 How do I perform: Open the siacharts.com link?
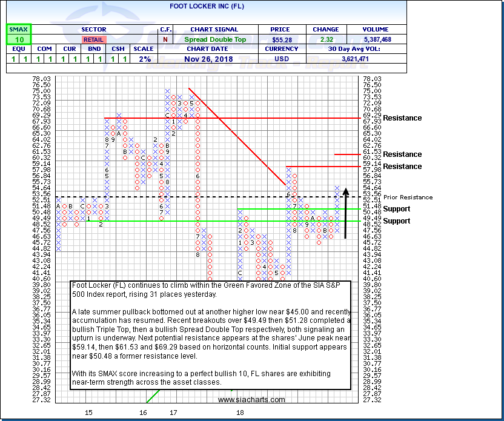pyautogui.click(x=251, y=400)
